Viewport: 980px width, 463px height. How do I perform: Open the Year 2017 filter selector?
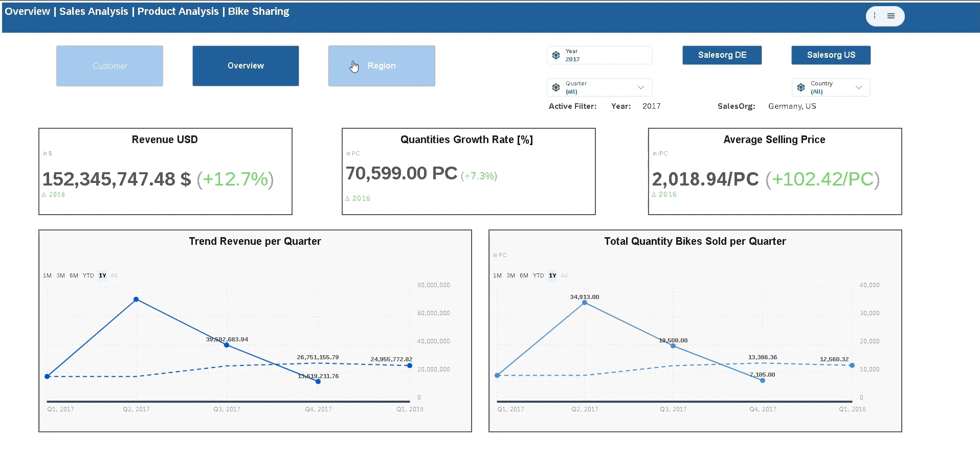point(599,55)
